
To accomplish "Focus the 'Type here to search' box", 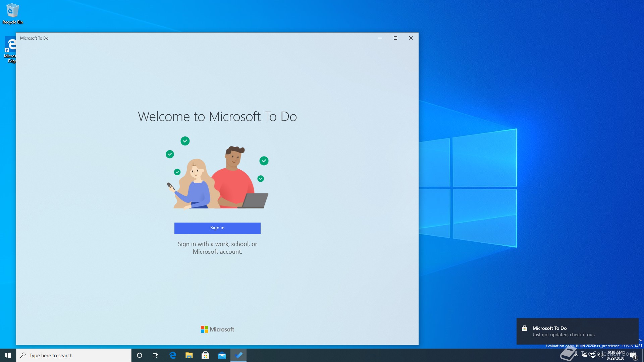I will (x=74, y=355).
